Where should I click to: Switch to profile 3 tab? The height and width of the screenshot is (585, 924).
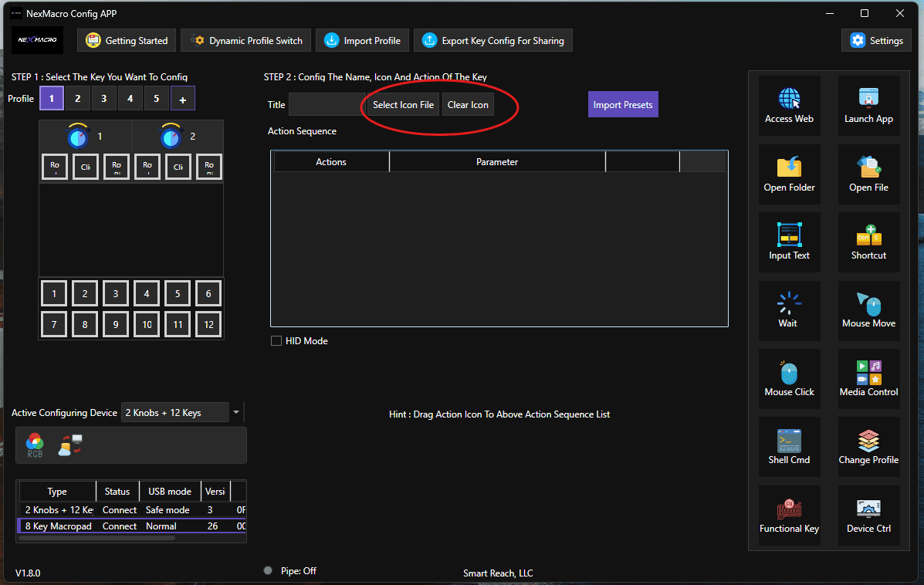pyautogui.click(x=103, y=98)
